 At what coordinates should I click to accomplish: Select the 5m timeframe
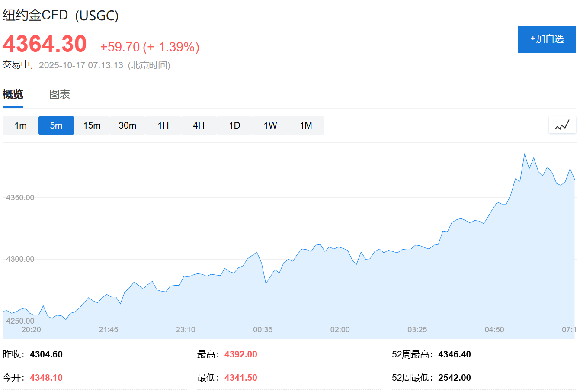(x=56, y=125)
